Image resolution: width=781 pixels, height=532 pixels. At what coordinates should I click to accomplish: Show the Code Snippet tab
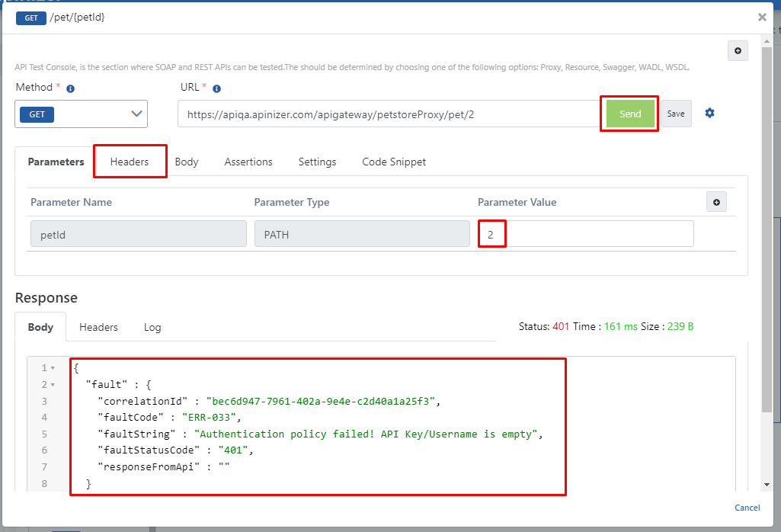click(x=394, y=162)
